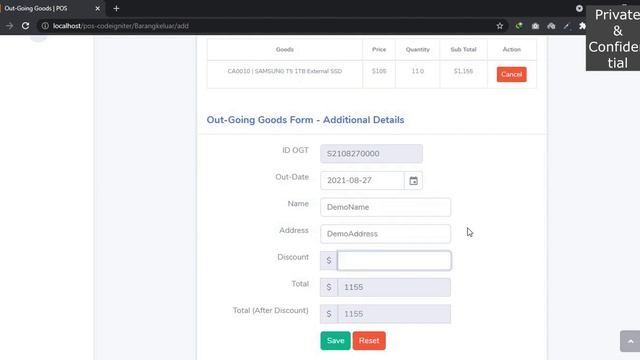Click the Price column header
Viewport: 640px width, 360px height.
(379, 49)
